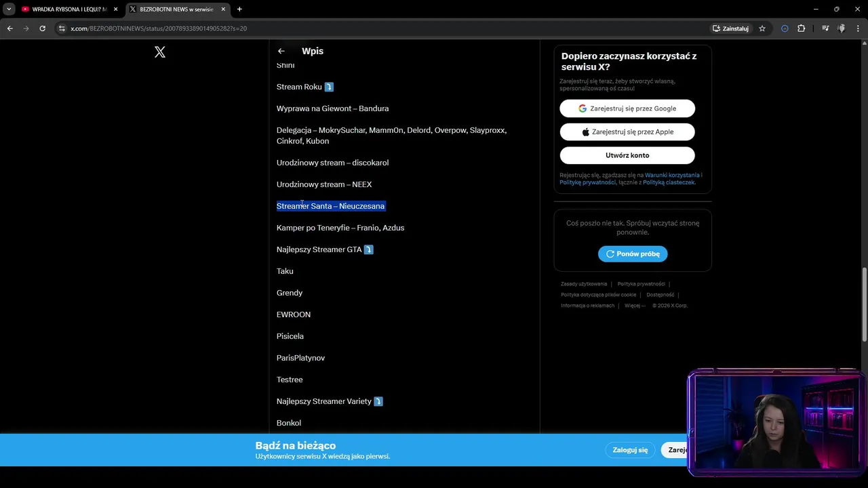The image size is (868, 488).
Task: Click the ParisPlatynov entry
Action: click(x=300, y=358)
